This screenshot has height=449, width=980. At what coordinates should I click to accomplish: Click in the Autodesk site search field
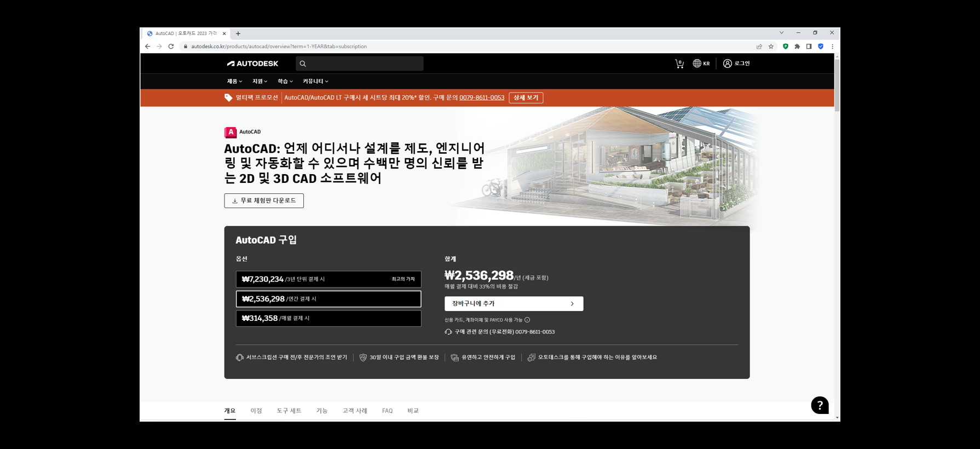[x=360, y=64]
